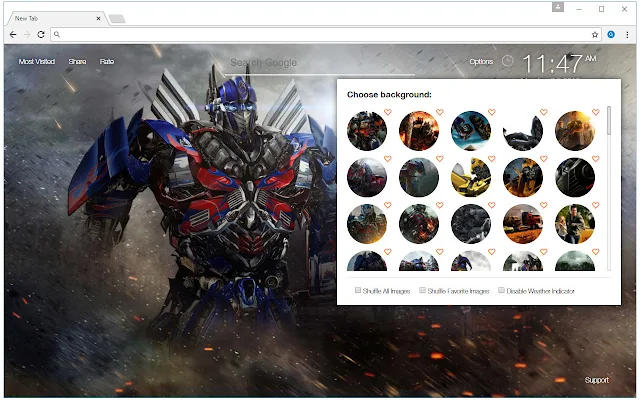Go back using the browser back arrow

tap(13, 35)
